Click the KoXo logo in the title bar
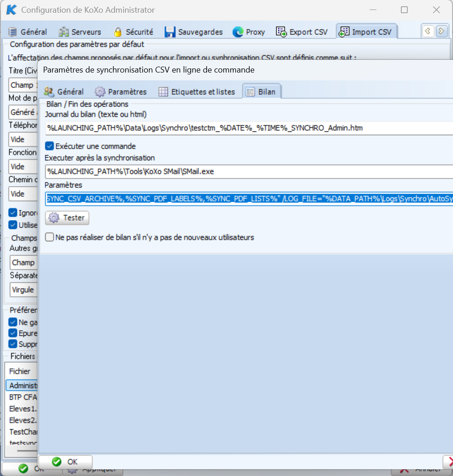 click(x=11, y=10)
